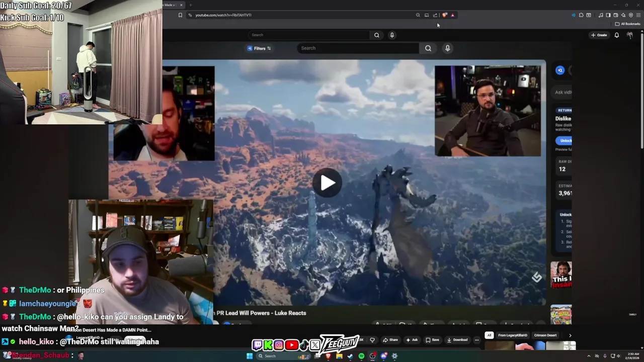
Task: Select the Crimson Desert chip
Action: tap(545, 335)
